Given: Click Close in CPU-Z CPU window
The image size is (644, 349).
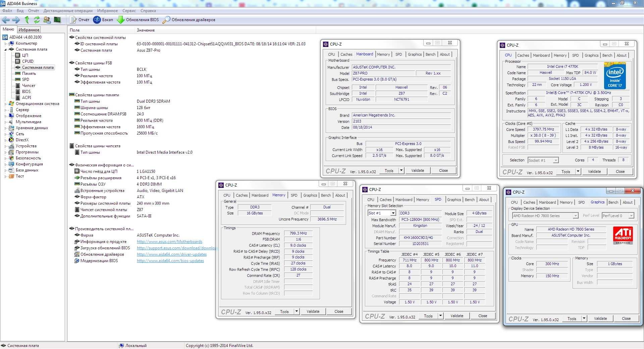Looking at the screenshot, I should 620,171.
